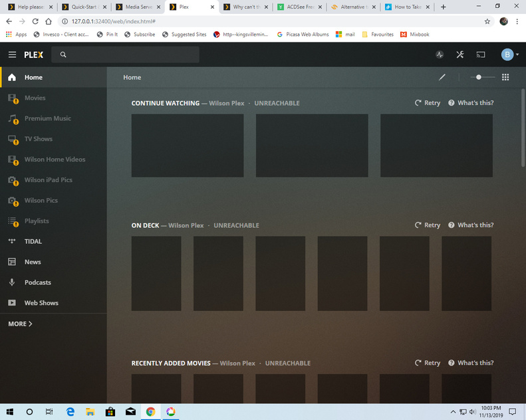526x420 pixels.
Task: Focus the Plex search field
Action: [x=125, y=54]
